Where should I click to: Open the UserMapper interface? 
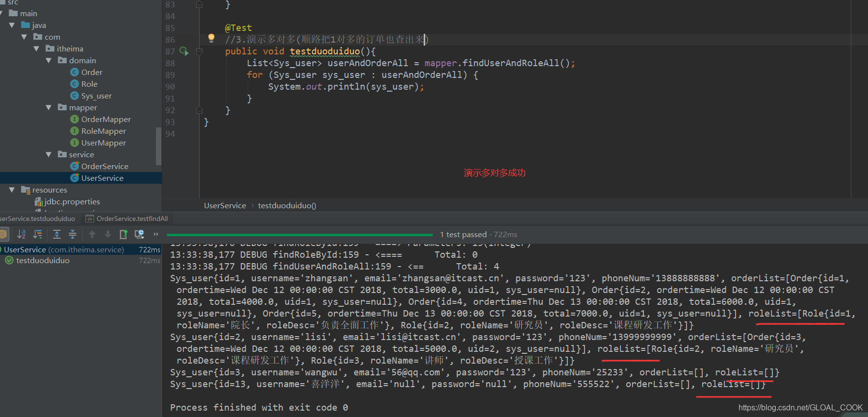click(x=103, y=143)
